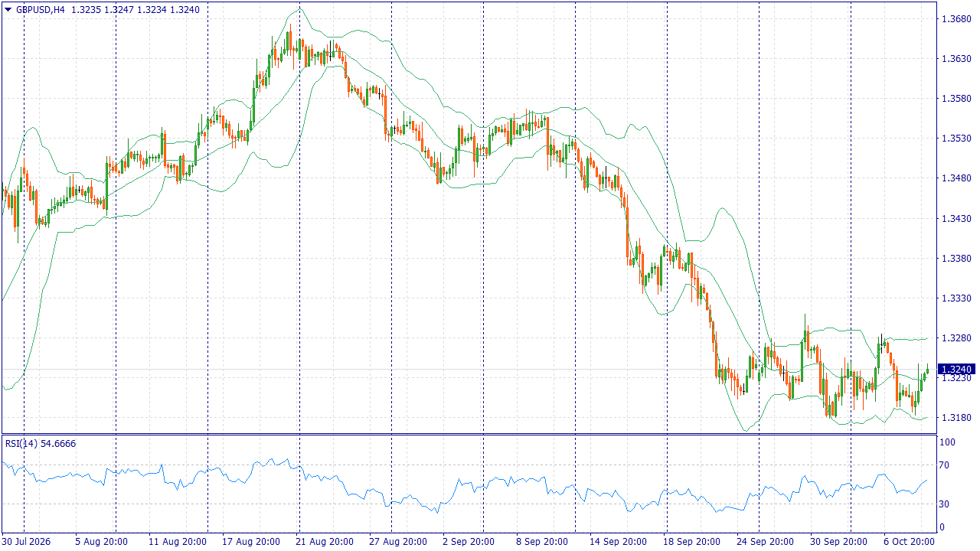Click the RSI 0 level label
Viewport: 980px width, 551px height.
(943, 527)
